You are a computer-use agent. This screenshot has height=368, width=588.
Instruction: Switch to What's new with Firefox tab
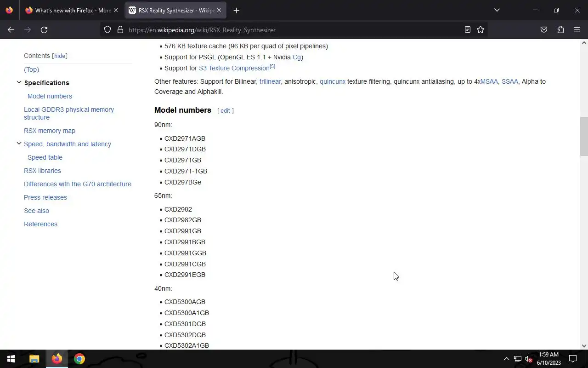click(x=72, y=10)
